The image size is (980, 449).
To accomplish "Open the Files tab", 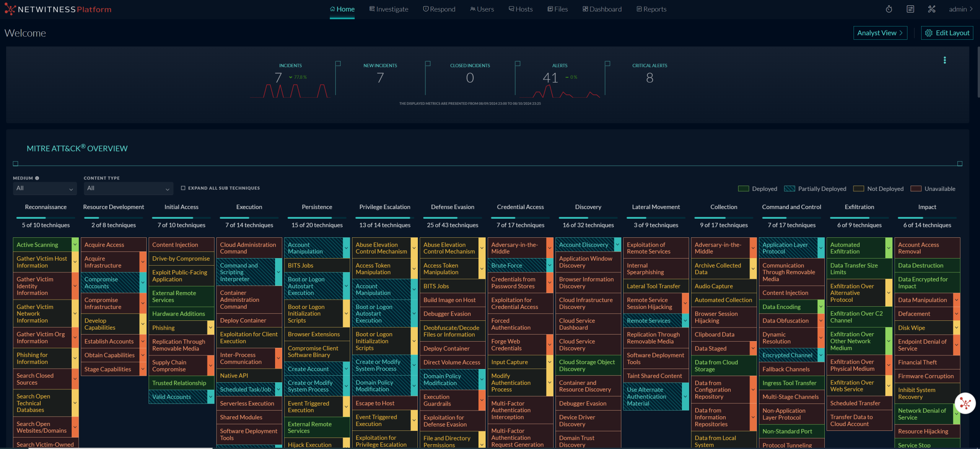I will click(x=558, y=9).
